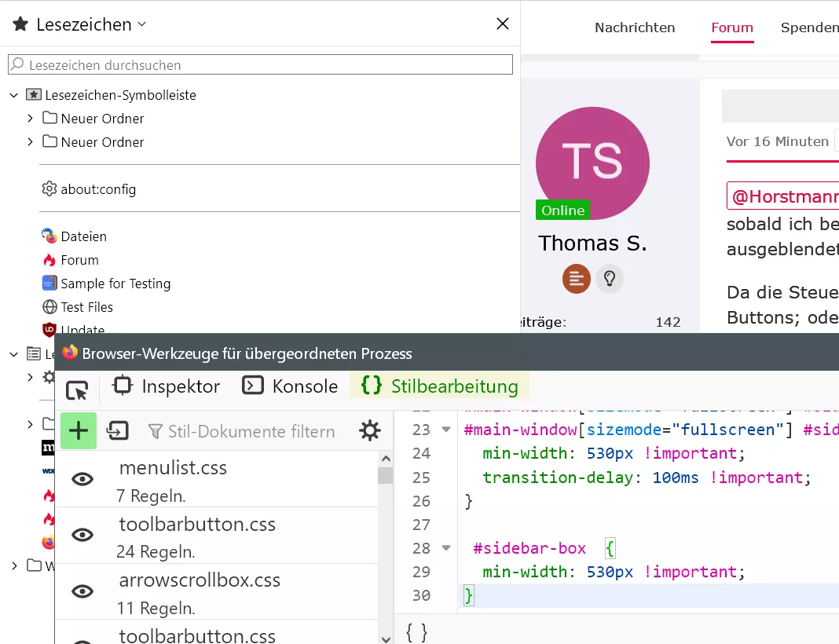Screen dimensions: 839x644
Task: Toggle visibility of first toolbarbutton.css stylesheet
Action: pos(82,535)
